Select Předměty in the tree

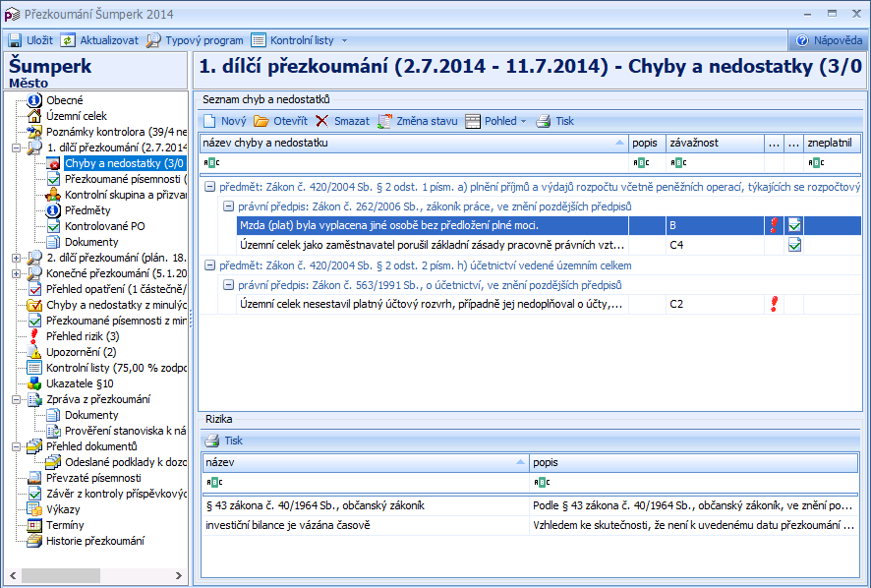(x=87, y=210)
